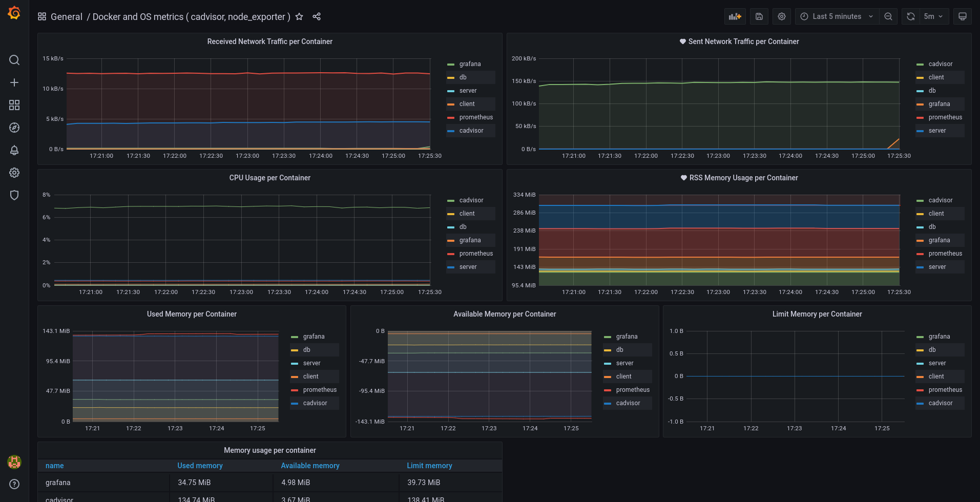Share dashboard using the share icon
The height and width of the screenshot is (502, 980).
point(317,16)
